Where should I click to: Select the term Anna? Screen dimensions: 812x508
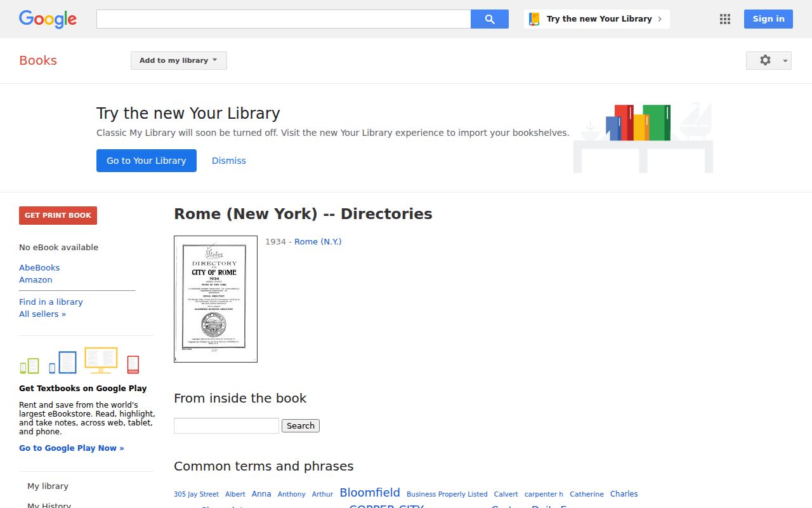click(261, 493)
